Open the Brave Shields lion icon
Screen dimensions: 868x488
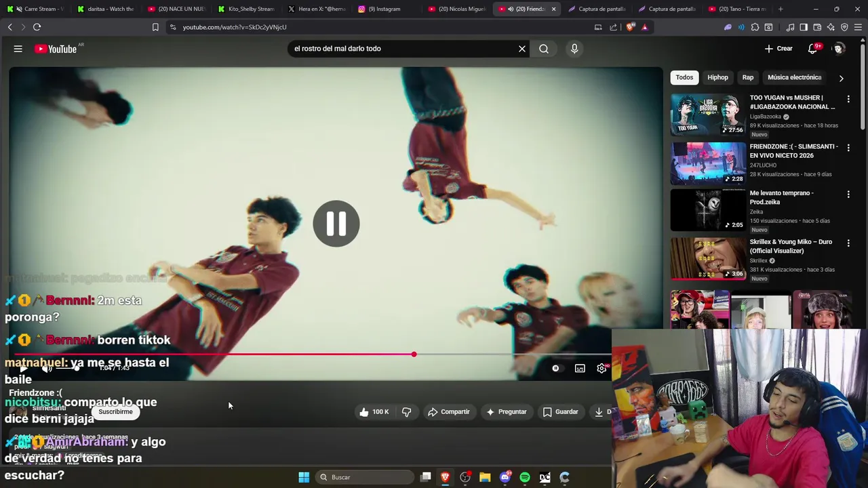[x=631, y=27]
